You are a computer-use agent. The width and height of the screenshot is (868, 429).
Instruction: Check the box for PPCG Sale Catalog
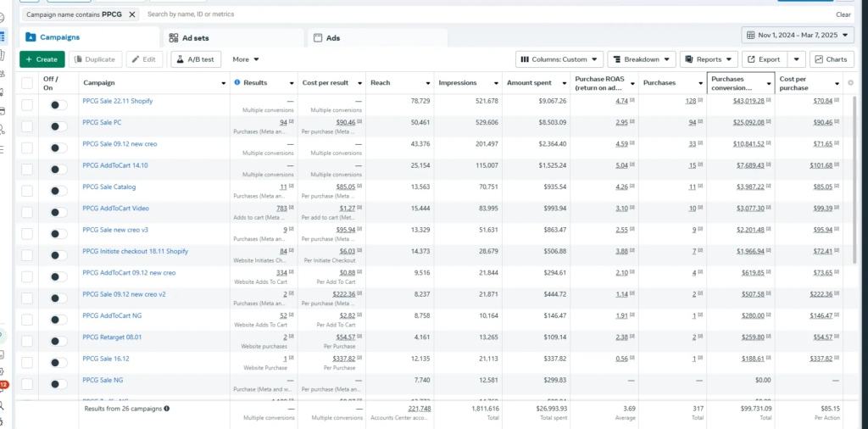click(27, 191)
